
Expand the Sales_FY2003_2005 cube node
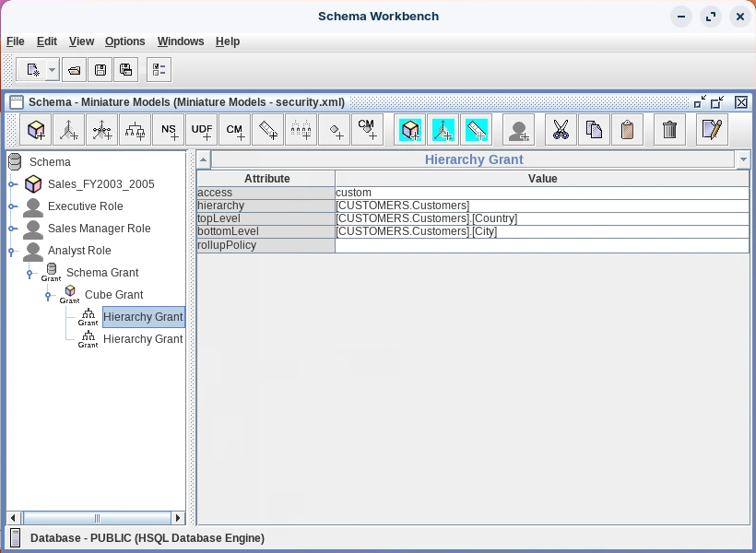[x=12, y=184]
